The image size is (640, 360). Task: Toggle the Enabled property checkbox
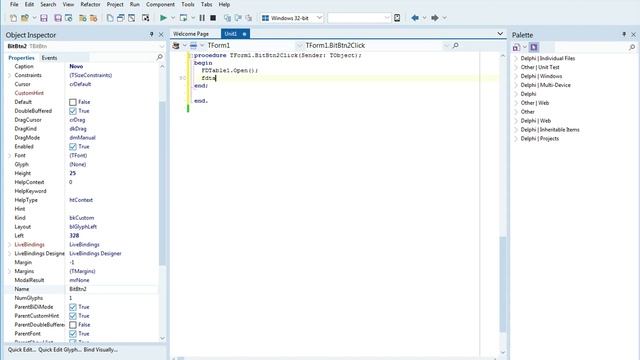[x=73, y=147]
